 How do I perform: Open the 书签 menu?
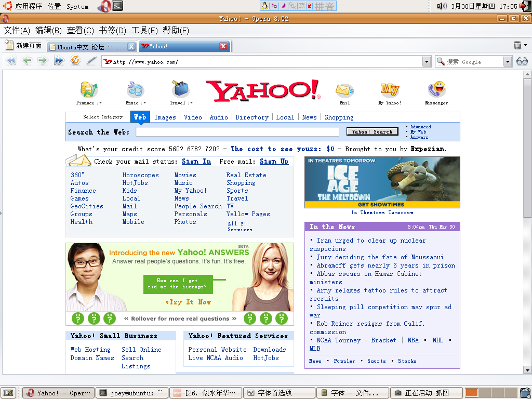coord(112,31)
